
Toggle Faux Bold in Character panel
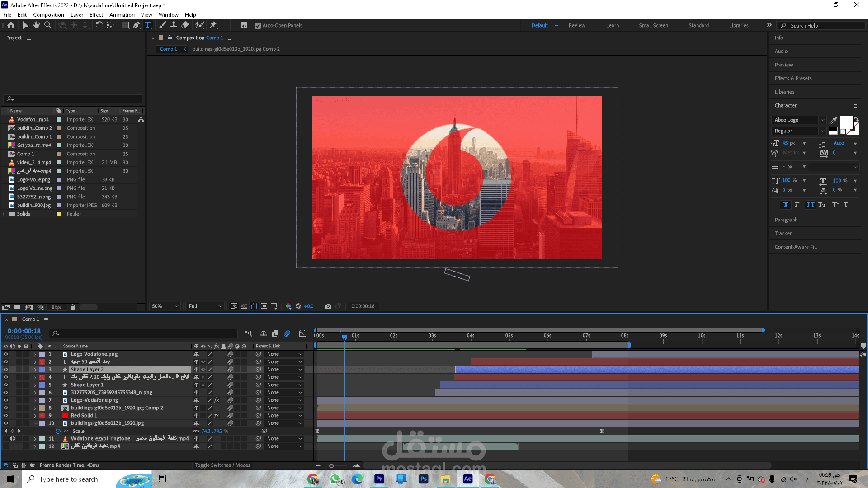[x=786, y=205]
